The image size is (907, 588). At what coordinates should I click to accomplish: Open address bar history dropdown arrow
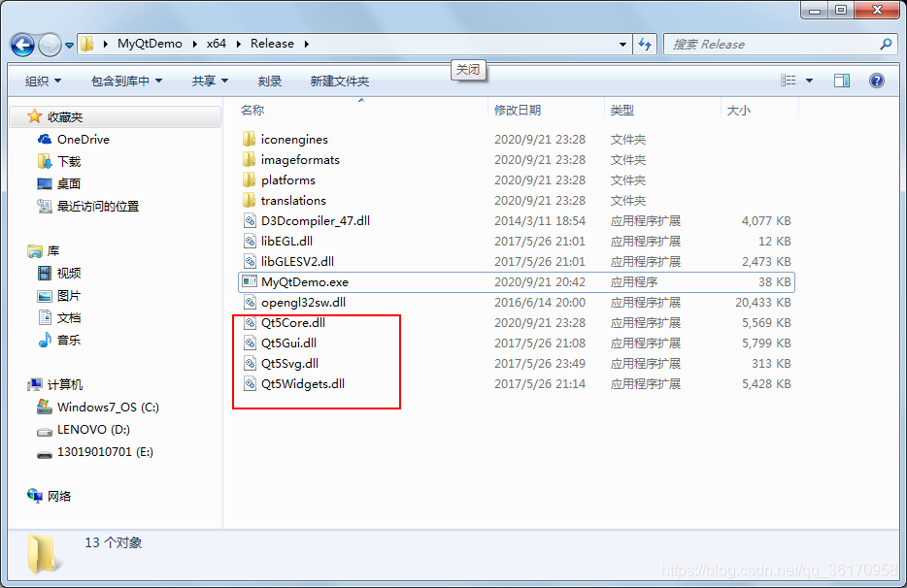pyautogui.click(x=622, y=44)
